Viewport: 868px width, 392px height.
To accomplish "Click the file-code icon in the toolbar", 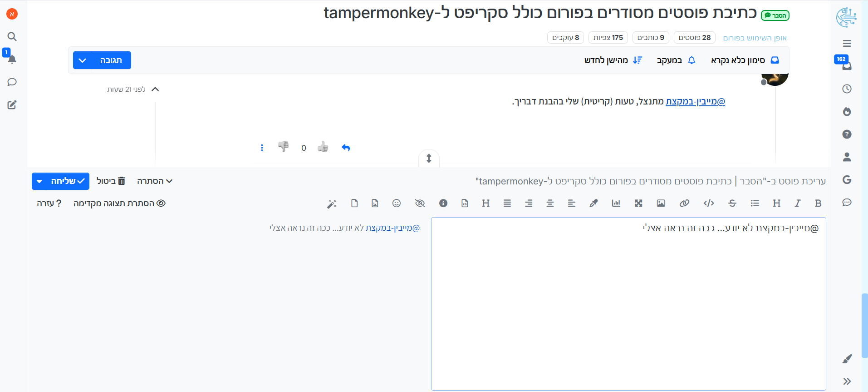I will [x=465, y=203].
